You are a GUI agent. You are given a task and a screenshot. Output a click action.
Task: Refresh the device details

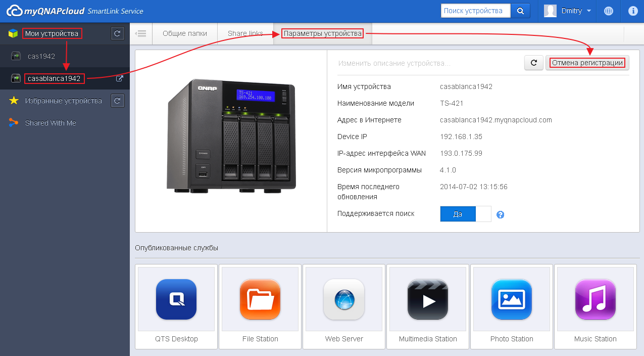click(533, 63)
